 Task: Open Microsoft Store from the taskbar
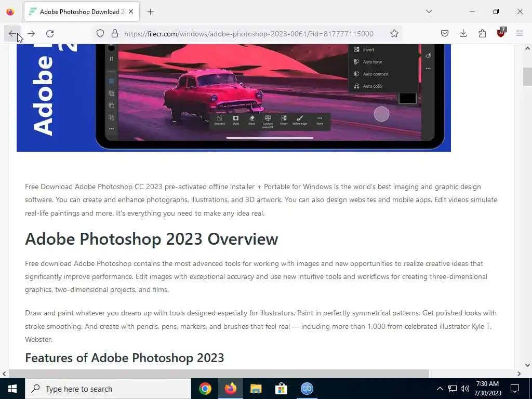point(281,389)
